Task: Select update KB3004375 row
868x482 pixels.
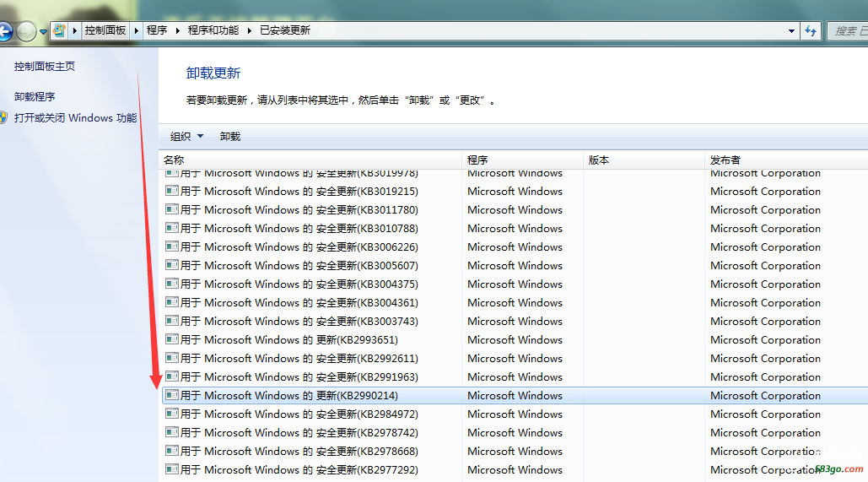Action: [515, 284]
